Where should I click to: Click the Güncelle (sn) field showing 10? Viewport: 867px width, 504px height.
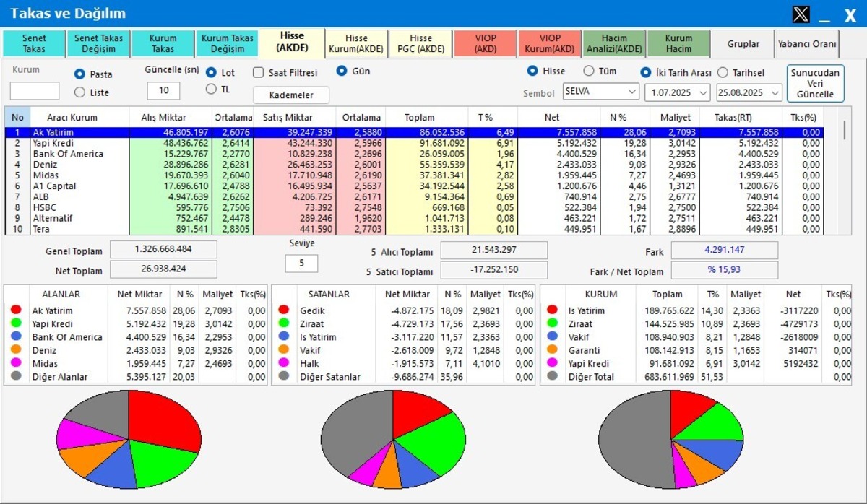[163, 91]
